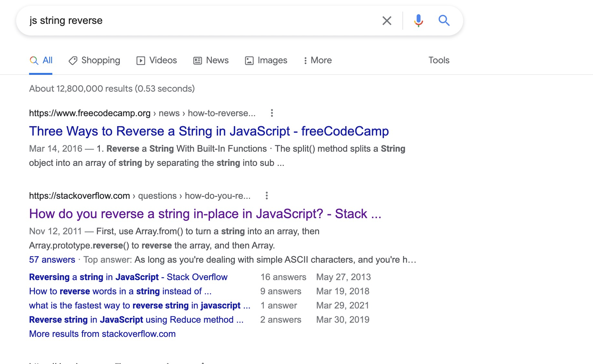This screenshot has height=364, width=593.
Task: Switch to the Shopping results tab
Action: (x=94, y=60)
